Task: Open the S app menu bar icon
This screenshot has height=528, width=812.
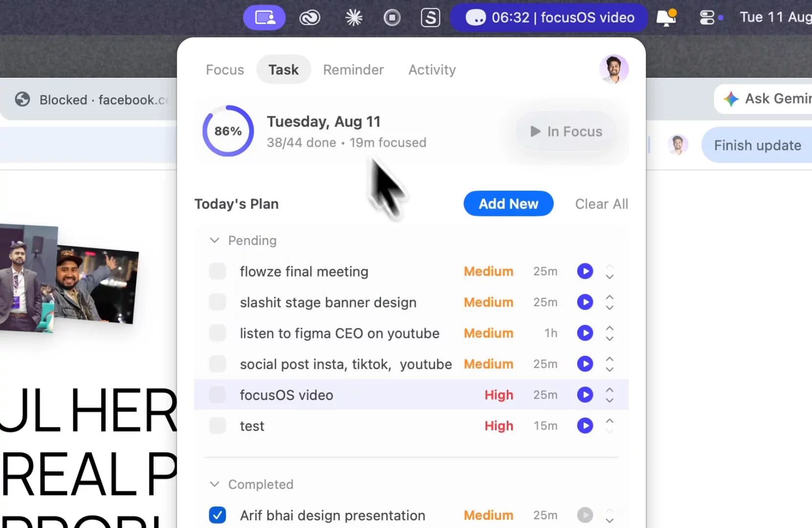Action: (x=430, y=18)
